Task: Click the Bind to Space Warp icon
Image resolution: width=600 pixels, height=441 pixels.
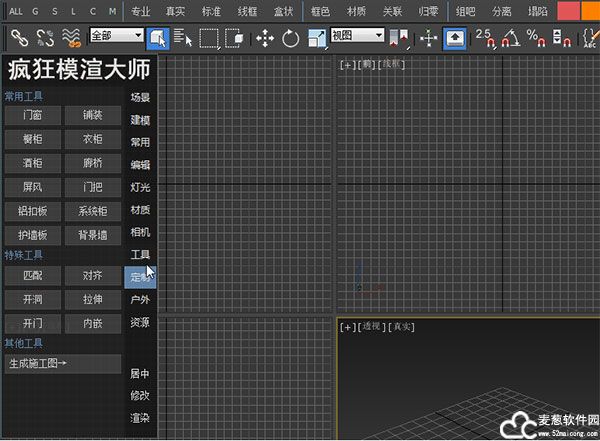Action: point(72,38)
